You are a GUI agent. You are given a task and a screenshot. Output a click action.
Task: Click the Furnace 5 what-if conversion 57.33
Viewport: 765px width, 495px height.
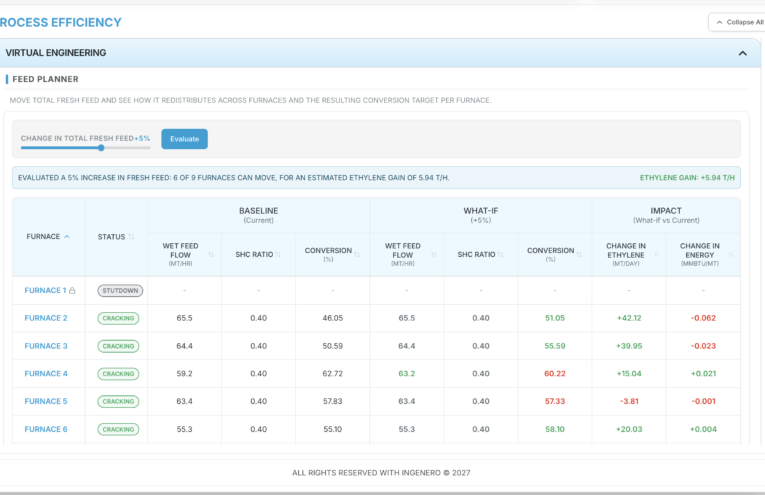click(x=555, y=401)
